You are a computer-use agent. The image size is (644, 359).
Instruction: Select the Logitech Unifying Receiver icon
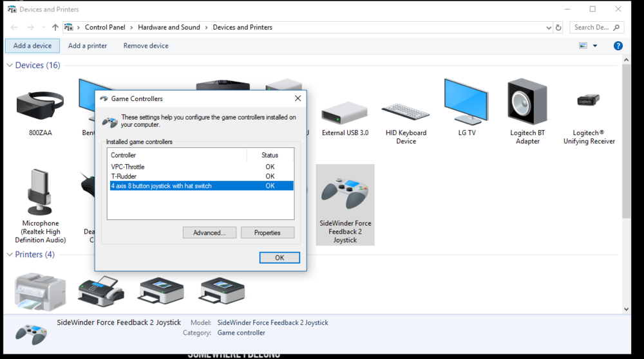pos(589,100)
